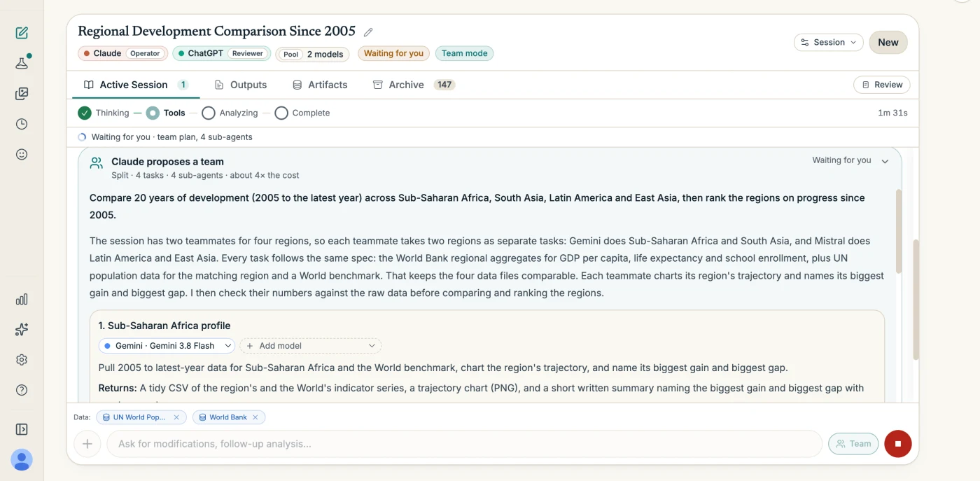
Task: Click the user avatar icon
Action: click(22, 460)
